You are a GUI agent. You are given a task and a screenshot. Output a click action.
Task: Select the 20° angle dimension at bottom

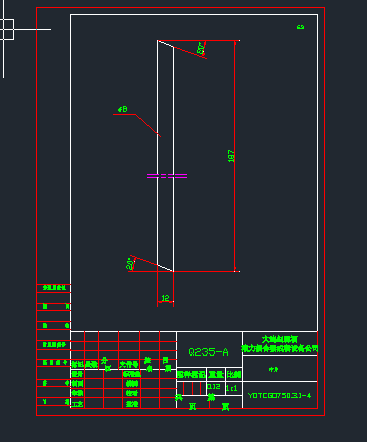pyautogui.click(x=130, y=264)
